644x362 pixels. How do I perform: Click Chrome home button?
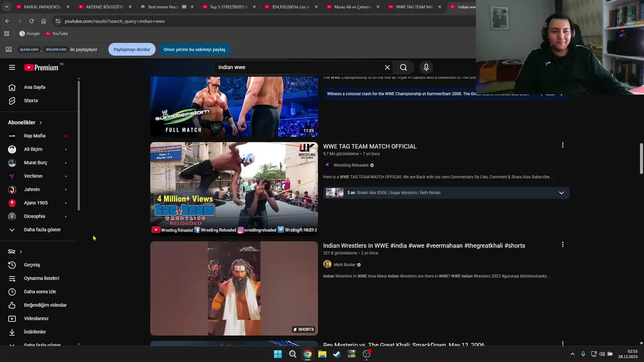[x=43, y=21]
